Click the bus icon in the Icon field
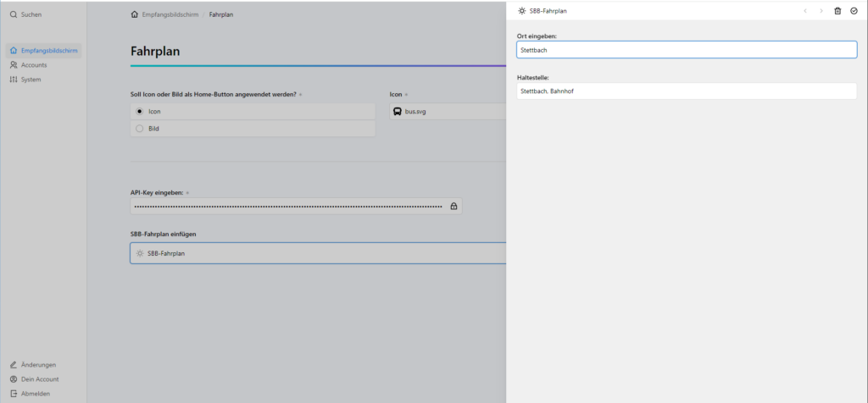 (x=398, y=111)
